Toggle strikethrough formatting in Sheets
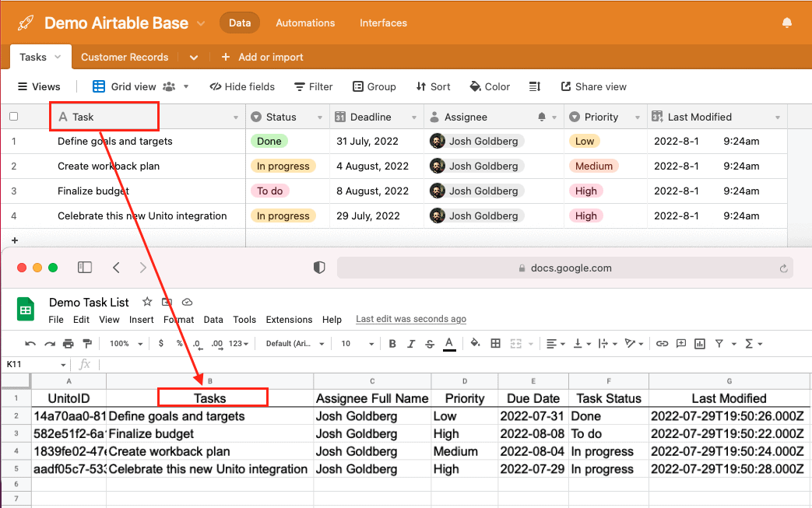This screenshot has width=812, height=508. click(430, 344)
